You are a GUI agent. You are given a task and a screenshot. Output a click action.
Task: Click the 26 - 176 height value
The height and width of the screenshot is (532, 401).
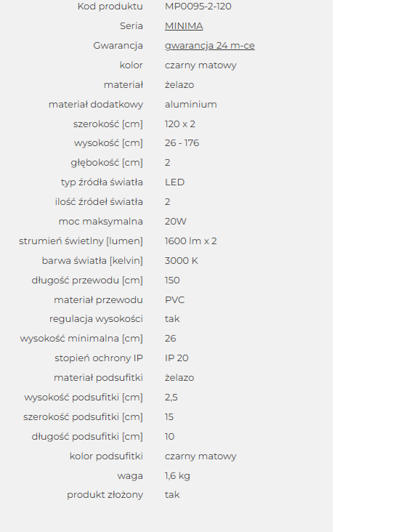[x=182, y=143]
